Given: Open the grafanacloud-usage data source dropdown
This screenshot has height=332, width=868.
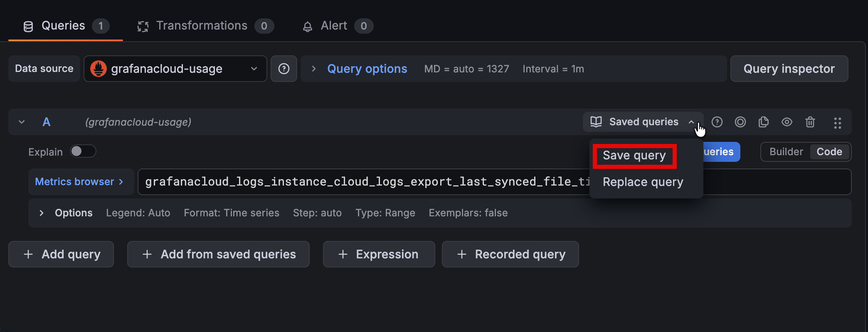Looking at the screenshot, I should [x=175, y=69].
